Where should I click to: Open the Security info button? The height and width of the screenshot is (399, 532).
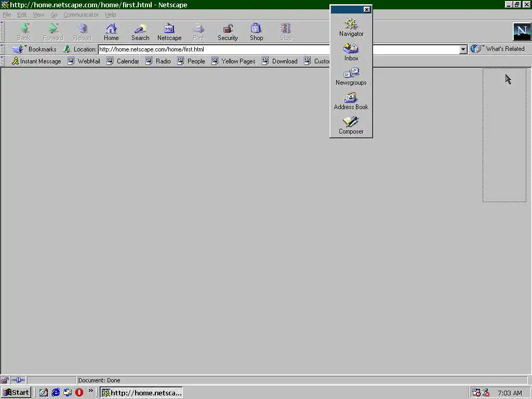[228, 32]
